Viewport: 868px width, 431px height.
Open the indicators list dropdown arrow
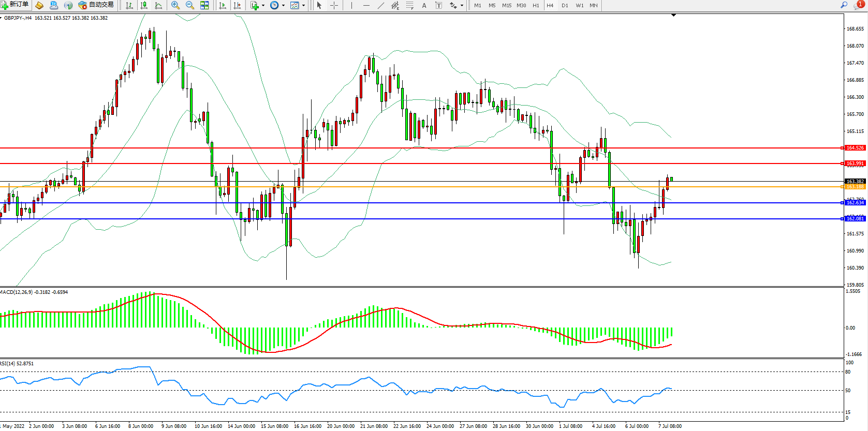(263, 5)
